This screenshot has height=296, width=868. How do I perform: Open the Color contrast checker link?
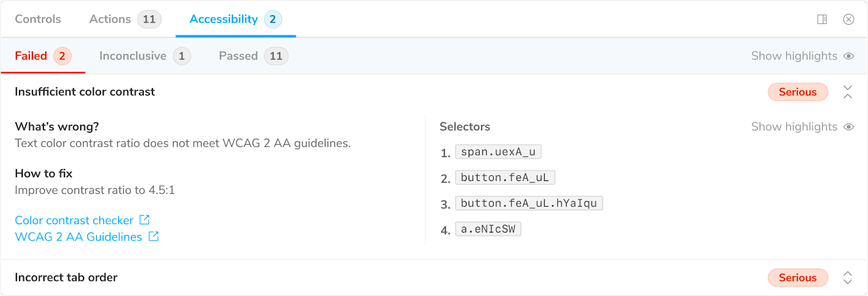point(74,220)
